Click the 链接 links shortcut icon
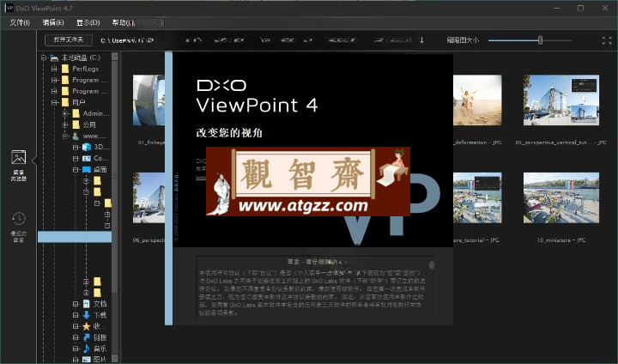618x364 pixels. pyautogui.click(x=87, y=337)
